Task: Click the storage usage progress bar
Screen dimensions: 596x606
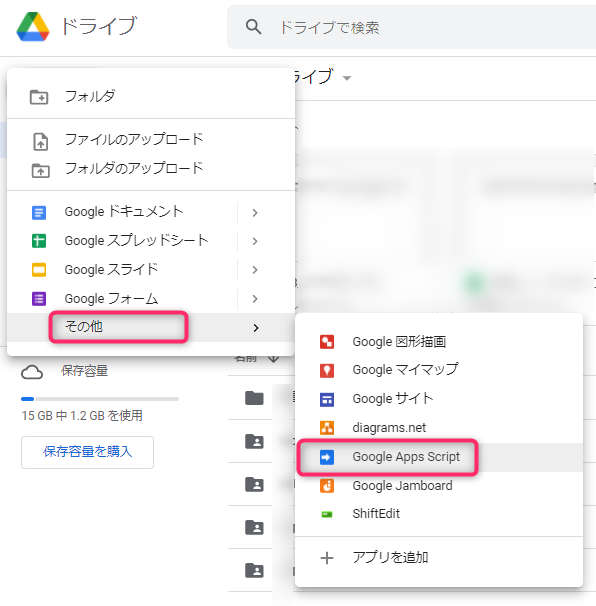Action: click(100, 399)
